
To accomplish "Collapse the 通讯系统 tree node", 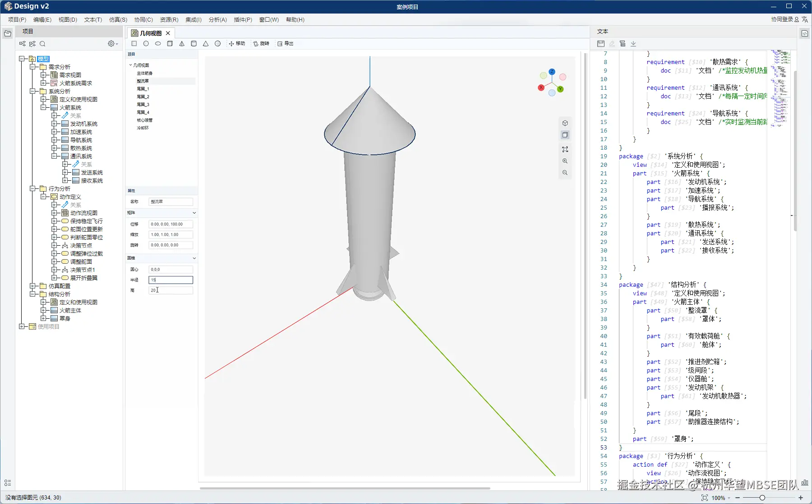I will (54, 156).
